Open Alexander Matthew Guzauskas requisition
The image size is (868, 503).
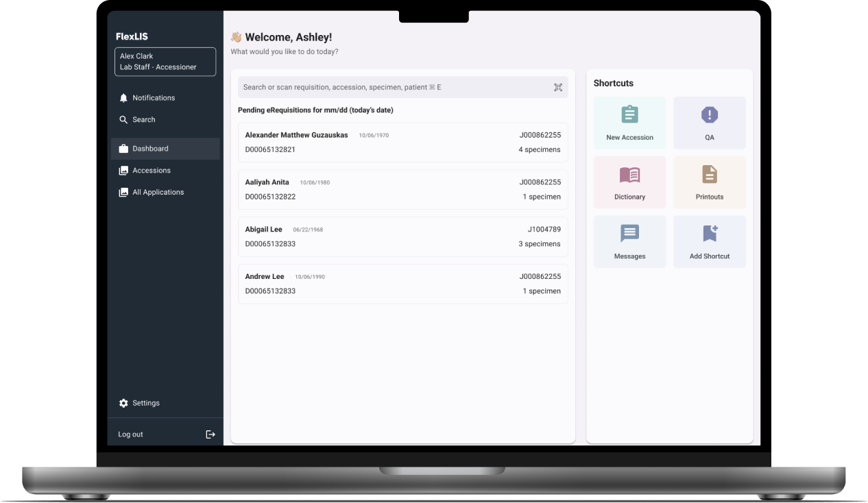coord(402,143)
